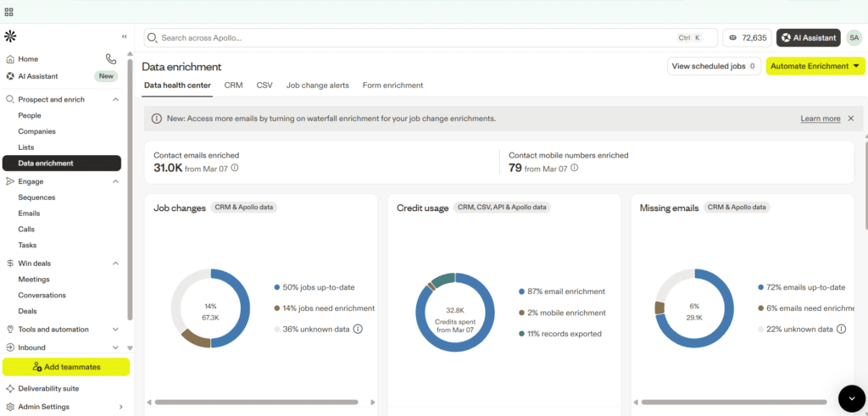Screen dimensions: 868x416
Task: Click the Job changes donut chart
Action: coord(210,308)
